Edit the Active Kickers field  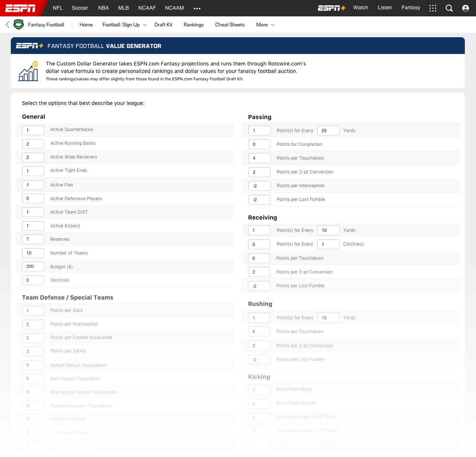pyautogui.click(x=33, y=226)
